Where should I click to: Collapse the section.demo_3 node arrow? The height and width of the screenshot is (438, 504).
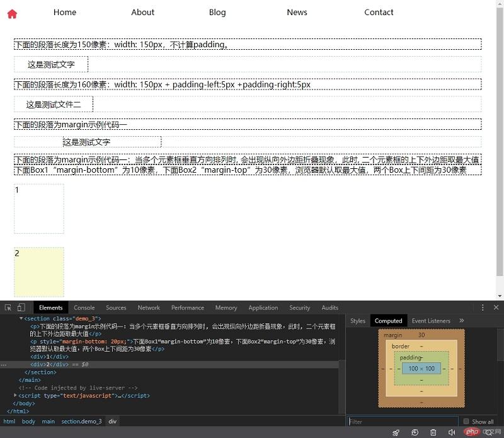tap(21, 318)
